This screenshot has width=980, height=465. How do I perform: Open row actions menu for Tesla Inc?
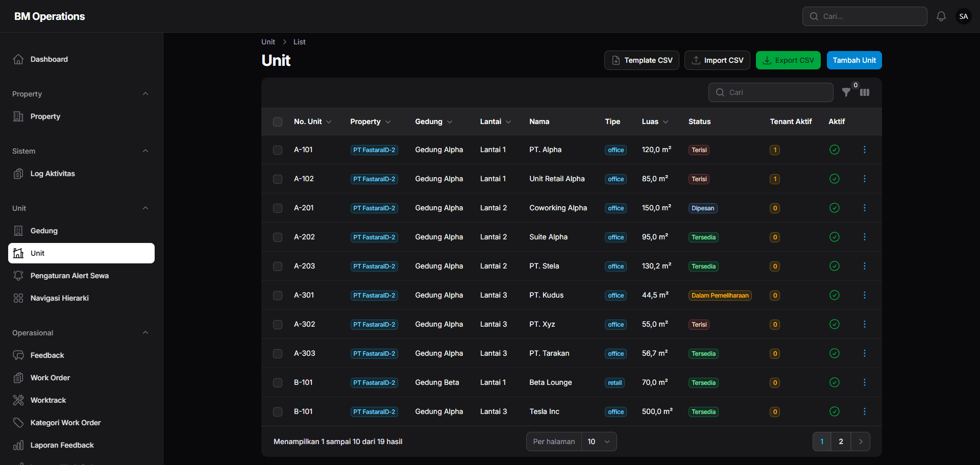click(864, 411)
